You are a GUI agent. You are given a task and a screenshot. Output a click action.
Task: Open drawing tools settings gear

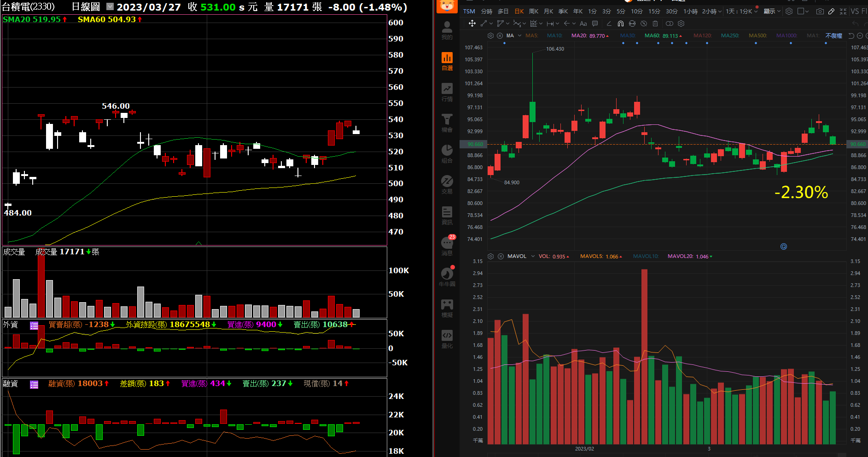[681, 23]
